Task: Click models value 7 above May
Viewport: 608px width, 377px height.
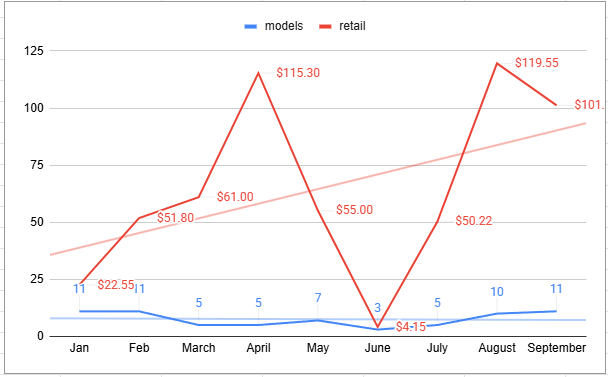Action: click(x=318, y=298)
